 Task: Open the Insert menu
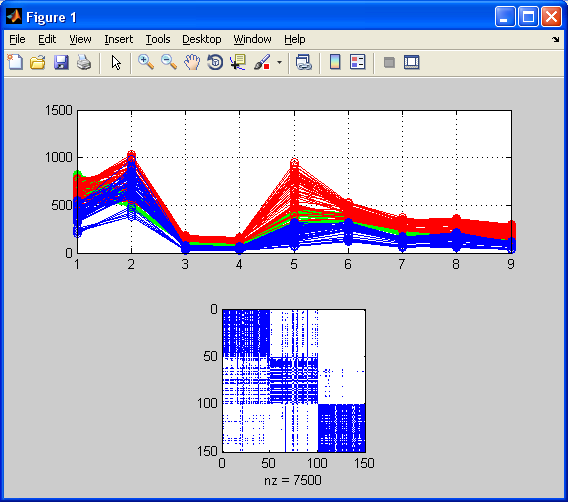pos(118,39)
